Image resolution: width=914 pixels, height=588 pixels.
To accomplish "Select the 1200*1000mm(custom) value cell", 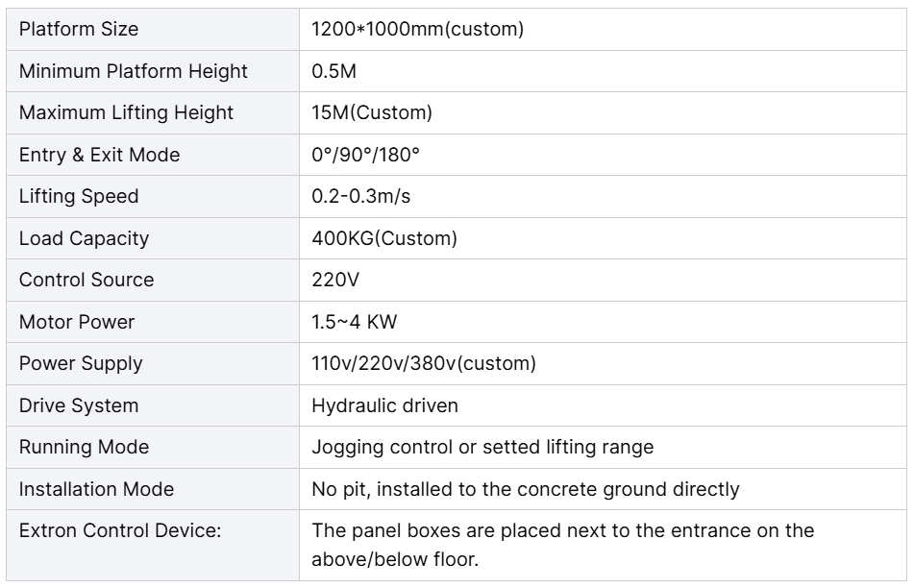I will tap(417, 29).
